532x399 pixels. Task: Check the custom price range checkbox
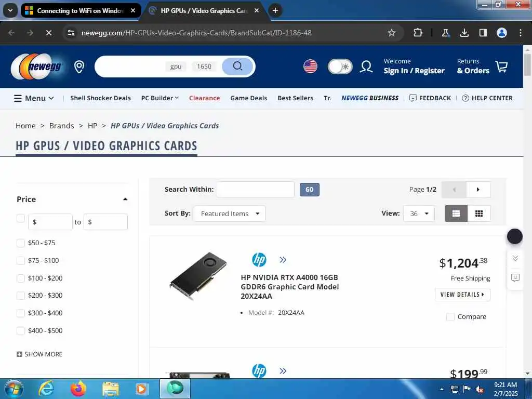click(x=21, y=219)
